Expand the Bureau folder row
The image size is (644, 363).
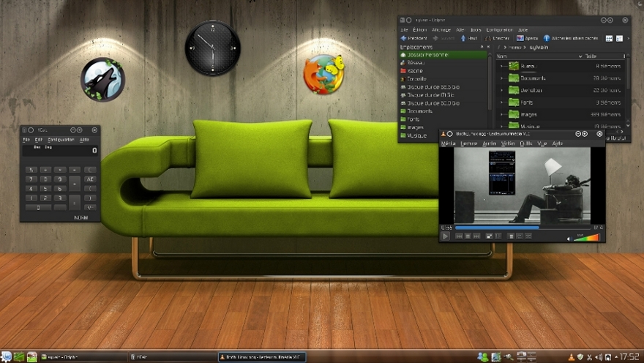click(x=501, y=66)
